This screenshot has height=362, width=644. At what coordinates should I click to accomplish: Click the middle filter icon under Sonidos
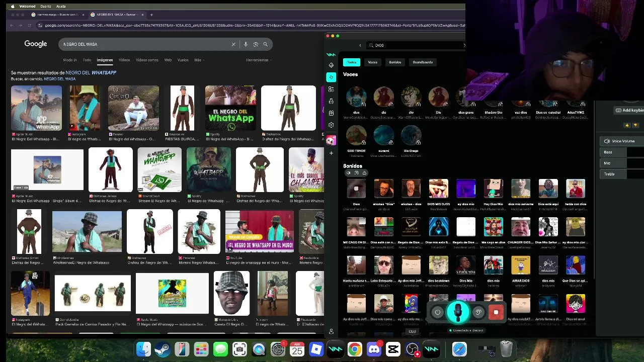(x=356, y=173)
